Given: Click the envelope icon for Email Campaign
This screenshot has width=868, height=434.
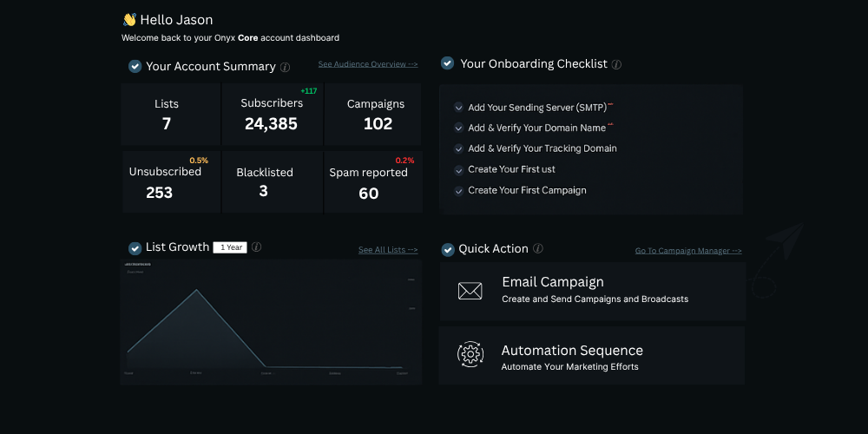Looking at the screenshot, I should [x=470, y=291].
